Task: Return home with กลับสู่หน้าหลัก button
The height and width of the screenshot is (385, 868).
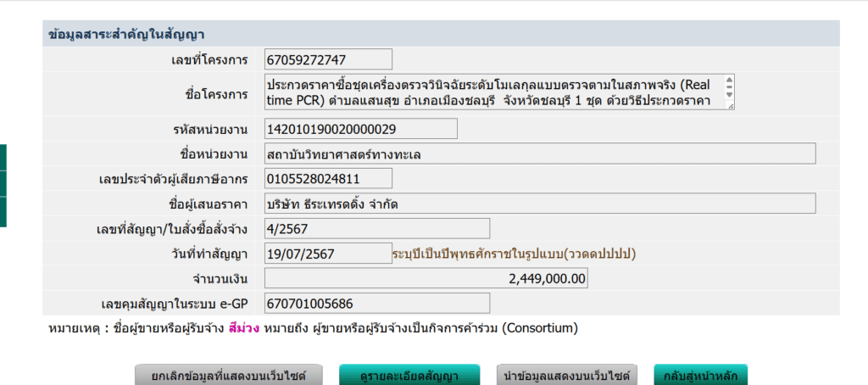Action: point(699,375)
